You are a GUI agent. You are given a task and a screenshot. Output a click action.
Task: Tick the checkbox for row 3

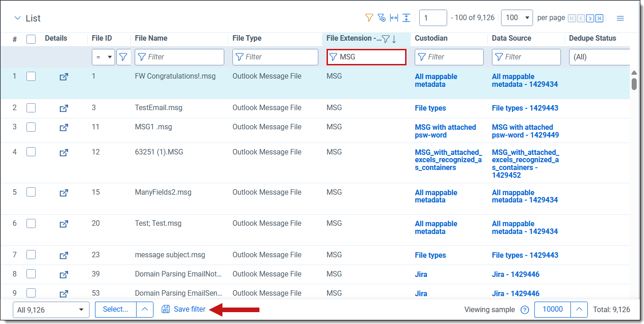31,127
